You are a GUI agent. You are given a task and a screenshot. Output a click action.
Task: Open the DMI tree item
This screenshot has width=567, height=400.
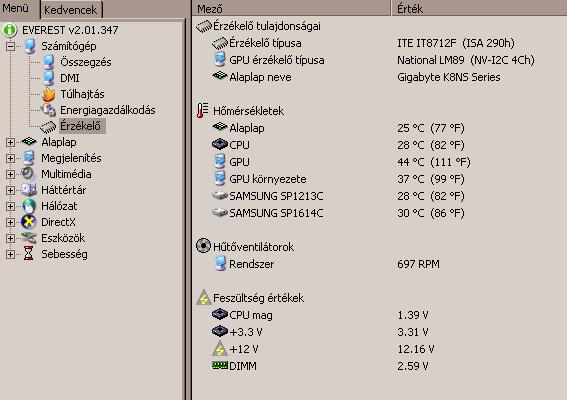69,78
